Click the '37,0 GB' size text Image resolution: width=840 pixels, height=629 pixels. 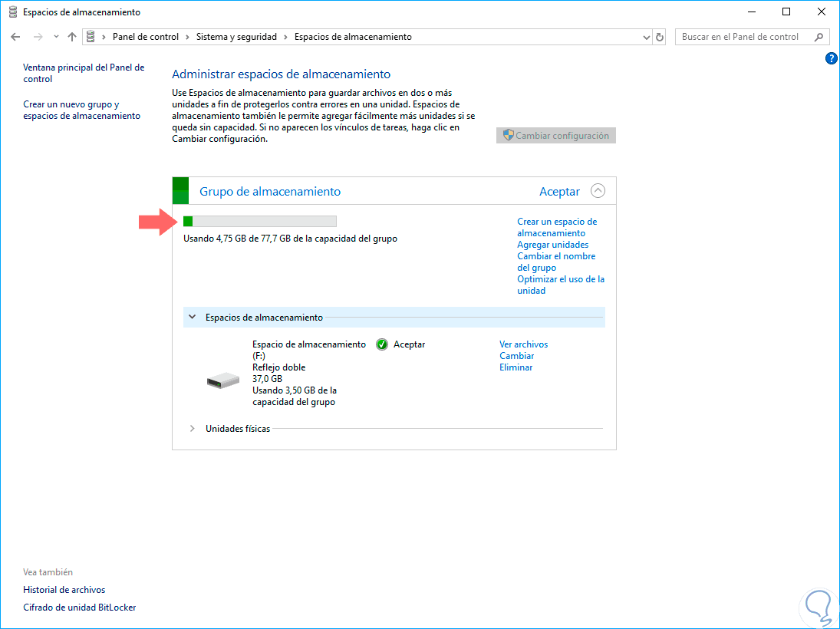267,379
